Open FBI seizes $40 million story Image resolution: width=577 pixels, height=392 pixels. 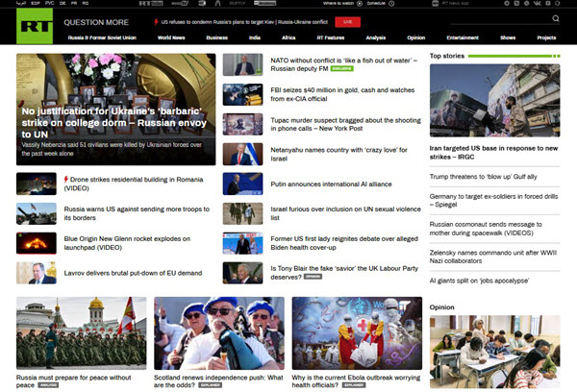(342, 94)
